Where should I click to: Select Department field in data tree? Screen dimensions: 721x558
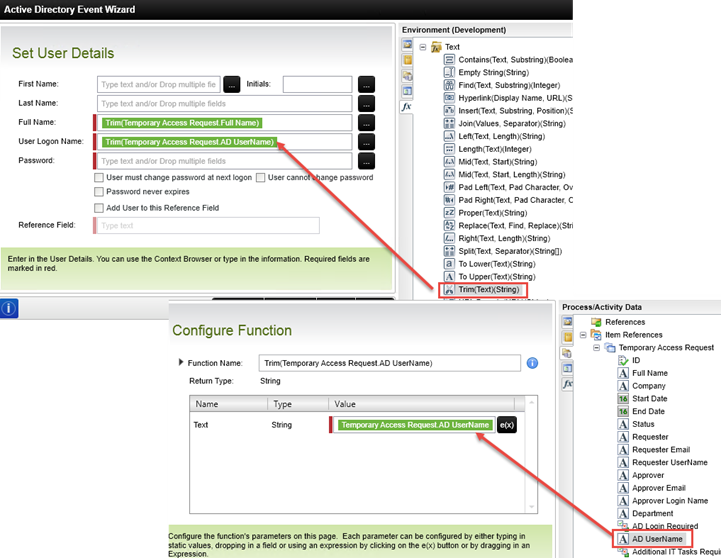click(x=646, y=513)
